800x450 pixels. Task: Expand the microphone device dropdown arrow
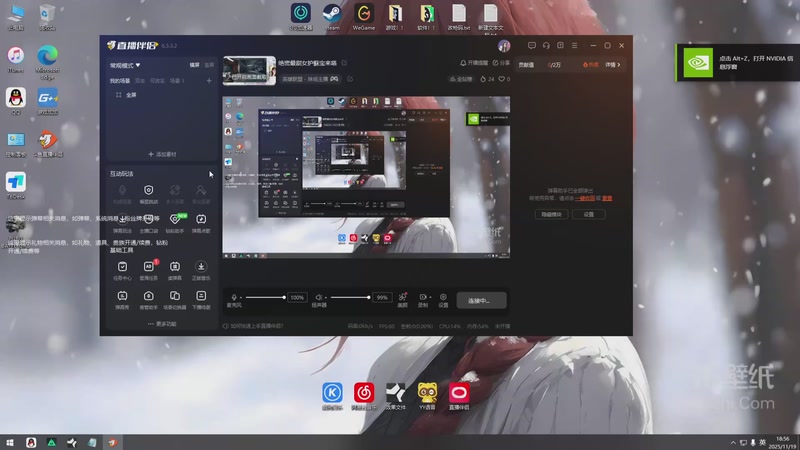coord(240,297)
